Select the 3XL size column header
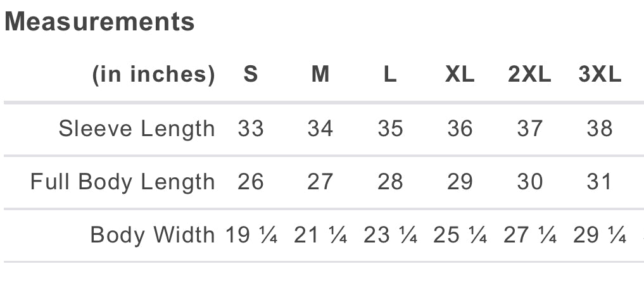Screen dimensions: 644x283 coord(600,75)
